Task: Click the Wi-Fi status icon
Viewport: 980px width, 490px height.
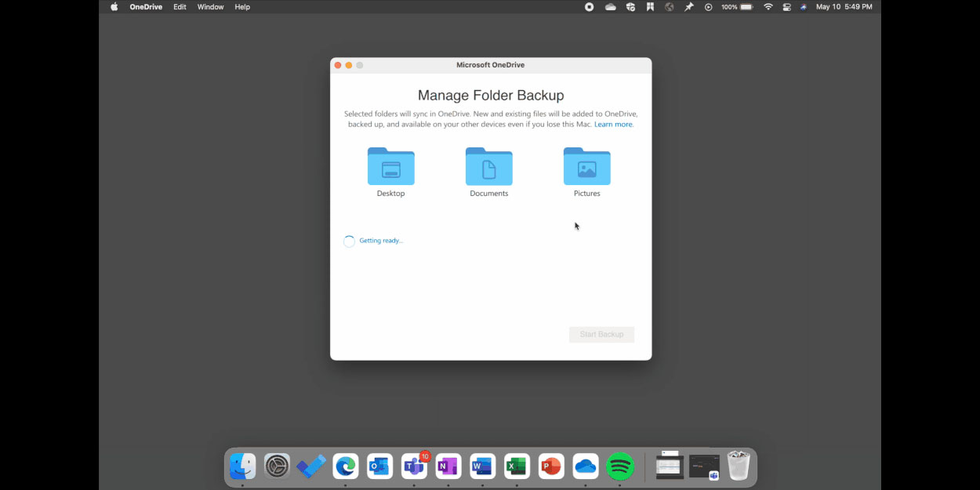Action: click(x=768, y=7)
